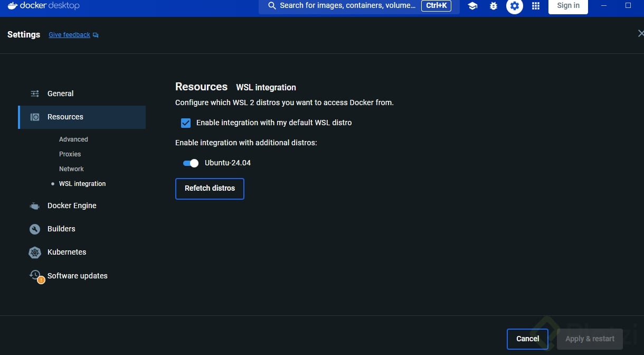Click the Sign in button
644x355 pixels.
(568, 6)
